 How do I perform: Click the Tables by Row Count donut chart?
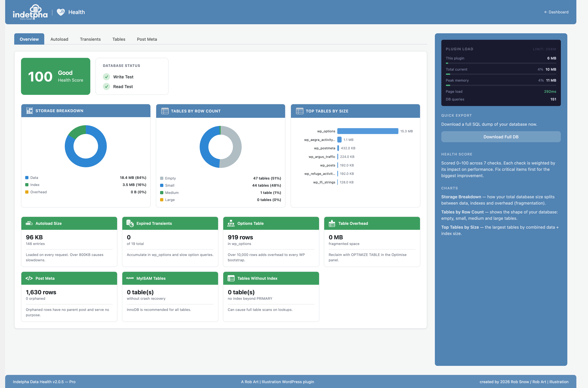click(x=221, y=147)
